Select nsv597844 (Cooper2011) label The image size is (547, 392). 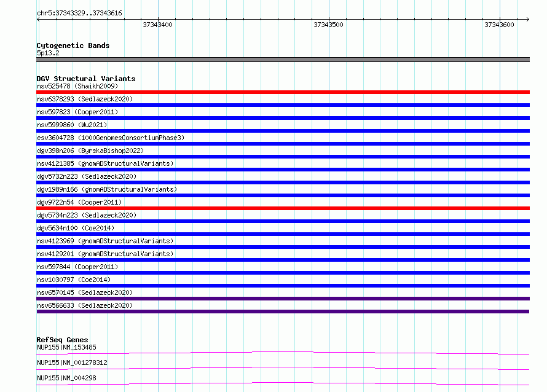pyautogui.click(x=77, y=267)
